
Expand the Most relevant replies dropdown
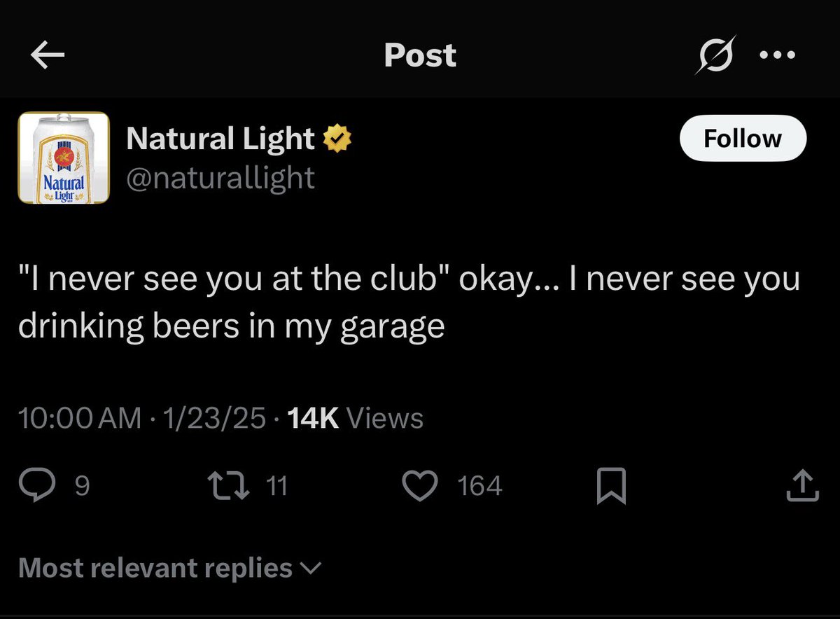coord(169,568)
